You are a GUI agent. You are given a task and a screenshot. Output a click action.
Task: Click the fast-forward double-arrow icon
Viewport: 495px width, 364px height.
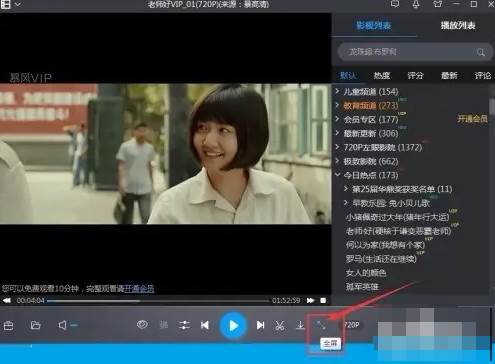310,301
